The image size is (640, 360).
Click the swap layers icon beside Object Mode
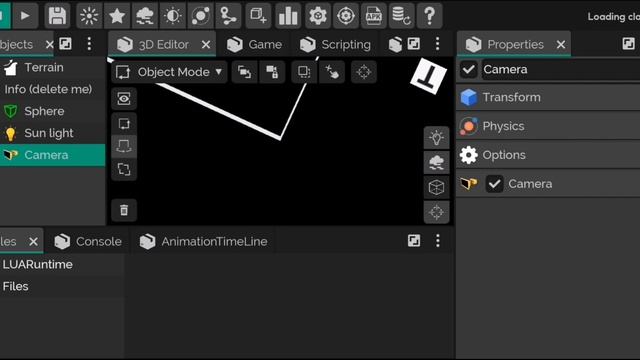coord(244,72)
